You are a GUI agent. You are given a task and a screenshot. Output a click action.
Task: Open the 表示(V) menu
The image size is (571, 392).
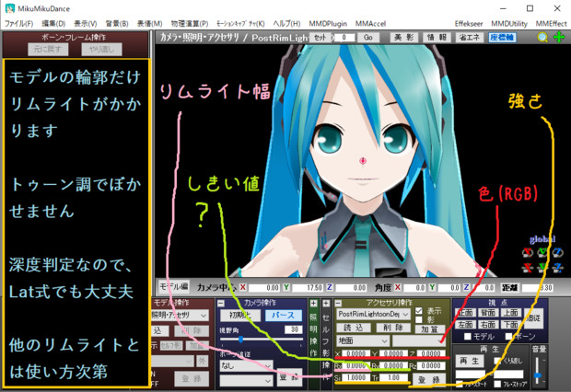pyautogui.click(x=86, y=24)
